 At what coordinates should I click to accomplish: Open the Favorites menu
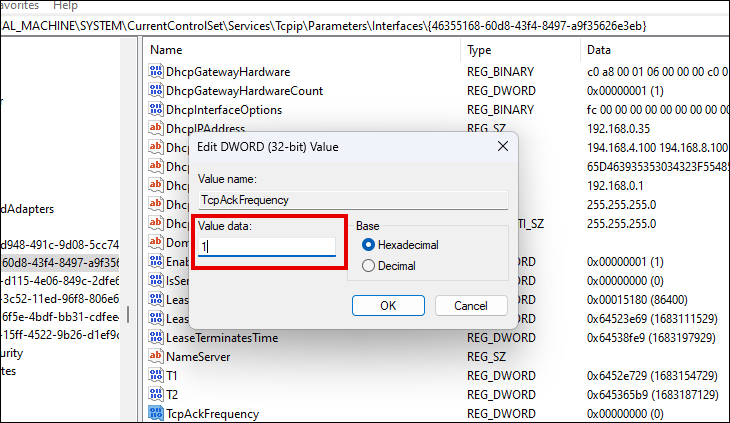(19, 6)
